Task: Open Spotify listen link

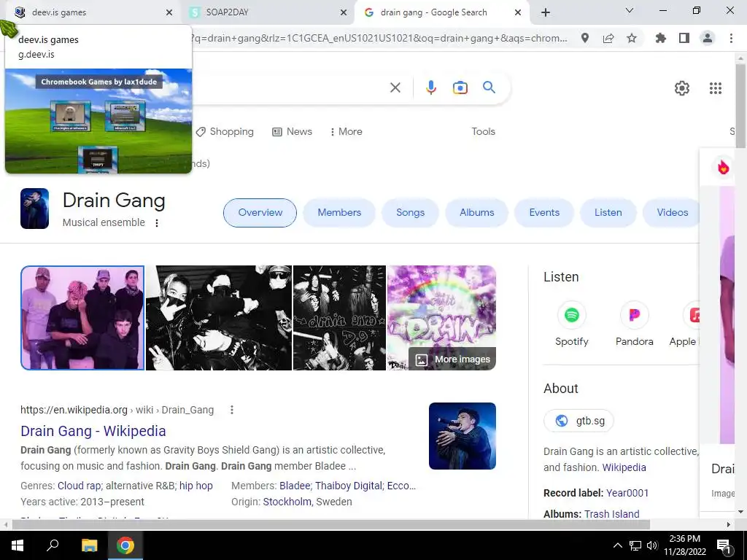Action: (572, 324)
